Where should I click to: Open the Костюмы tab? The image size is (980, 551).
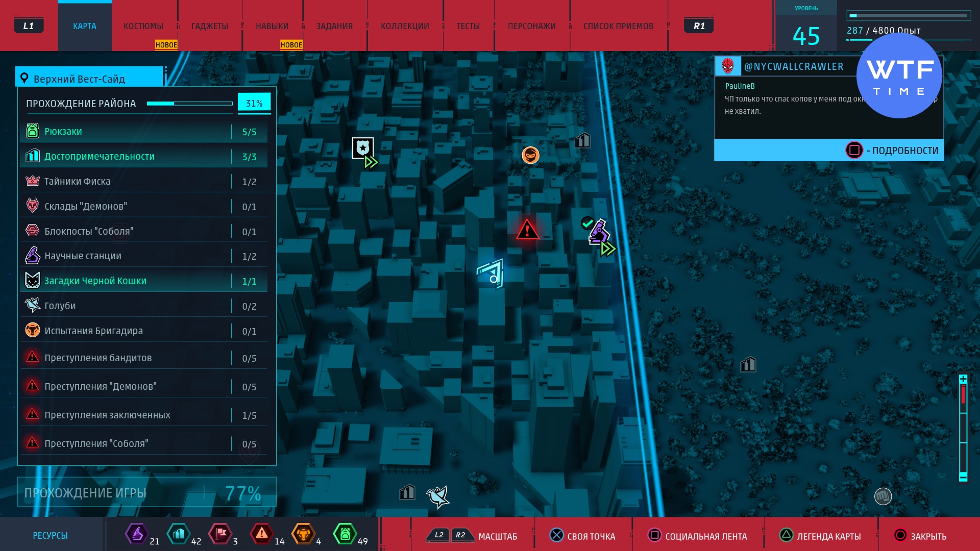point(143,26)
